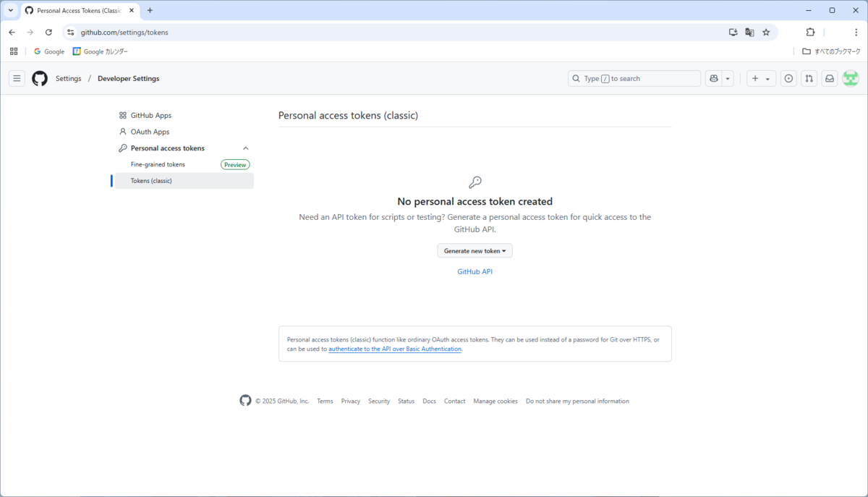Open user avatar profile menu

(851, 78)
